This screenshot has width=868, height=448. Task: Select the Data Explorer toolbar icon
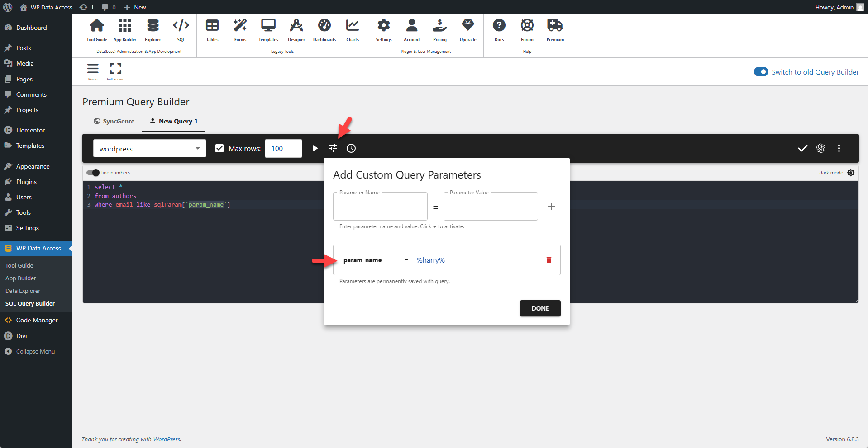[153, 30]
